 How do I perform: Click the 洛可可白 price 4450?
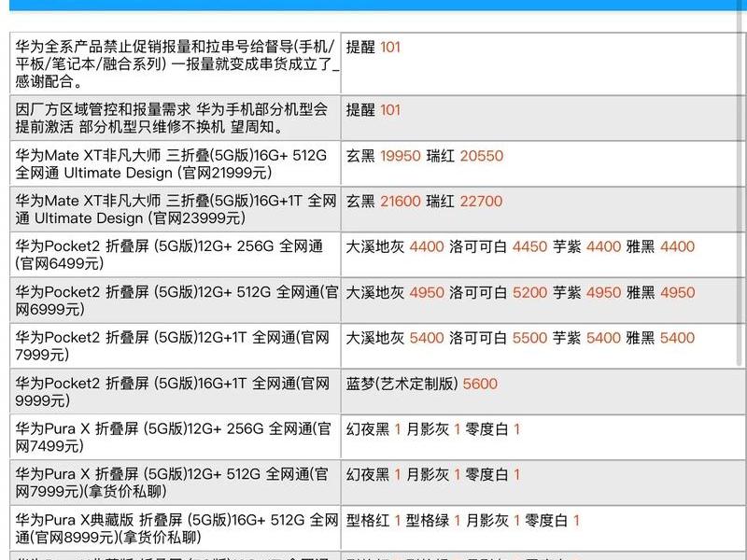click(529, 246)
